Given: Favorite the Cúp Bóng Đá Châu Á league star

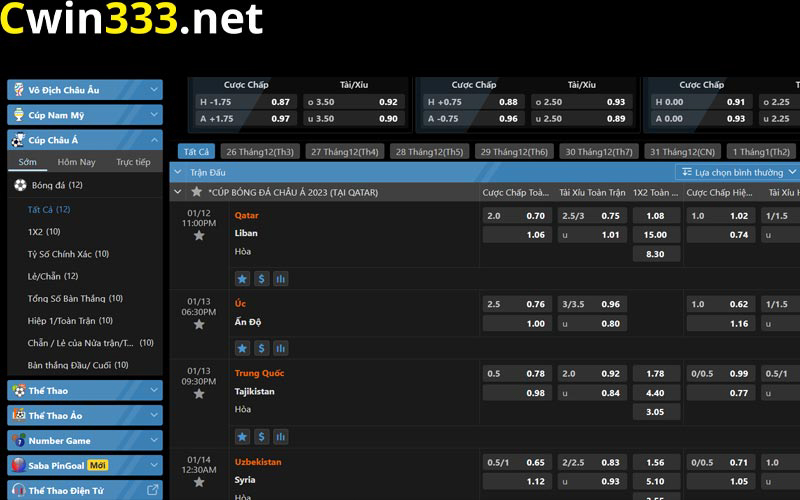Looking at the screenshot, I should click(x=196, y=192).
